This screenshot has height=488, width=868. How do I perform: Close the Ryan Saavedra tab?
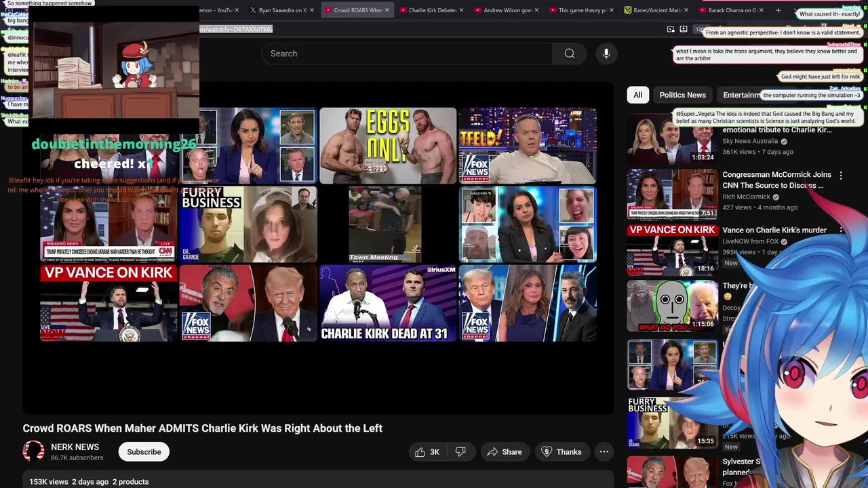[312, 10]
